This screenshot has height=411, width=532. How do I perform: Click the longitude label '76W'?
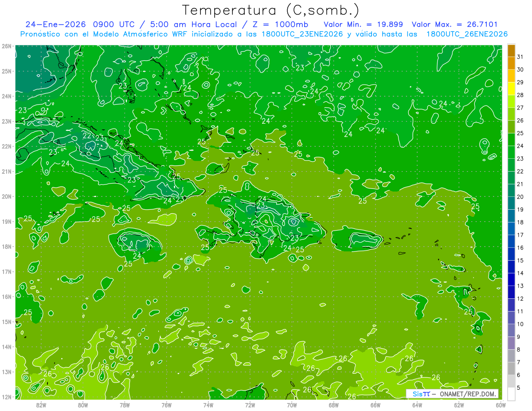click(x=167, y=405)
